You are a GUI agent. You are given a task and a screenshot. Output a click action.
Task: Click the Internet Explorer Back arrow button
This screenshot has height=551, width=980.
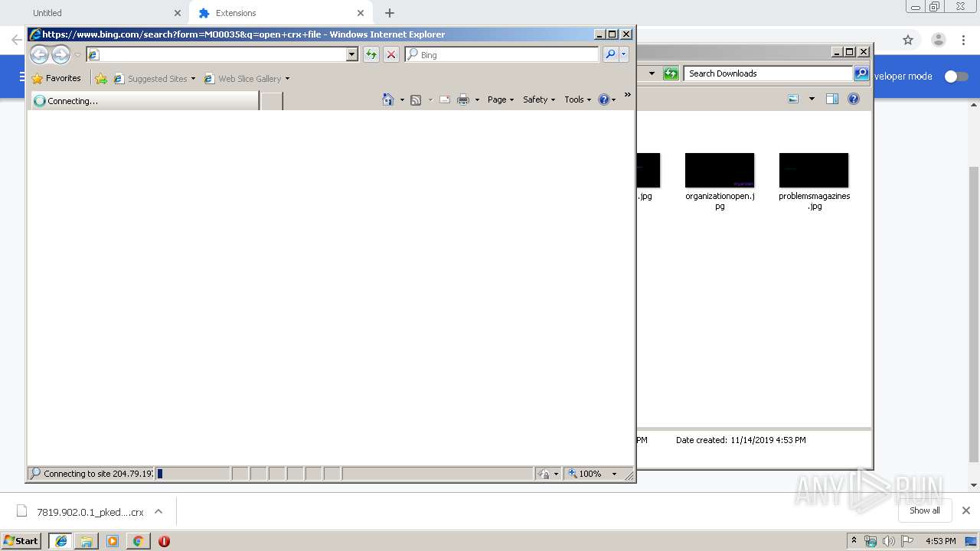39,54
